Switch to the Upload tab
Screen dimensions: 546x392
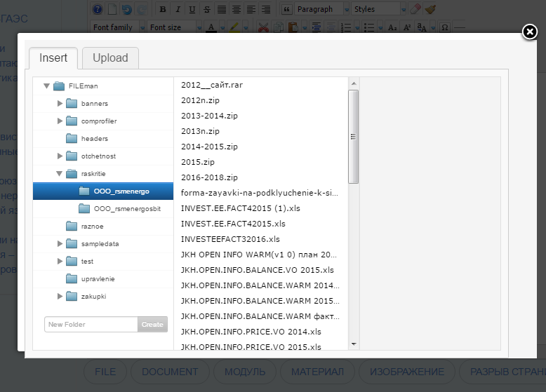(x=110, y=58)
